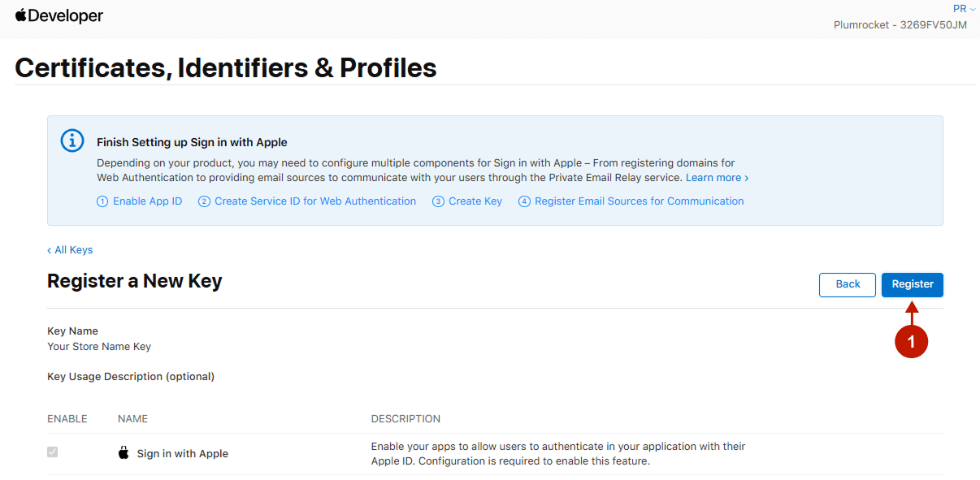Screen dimensions: 980x480
Task: Select the Create Key step link
Action: 467,201
